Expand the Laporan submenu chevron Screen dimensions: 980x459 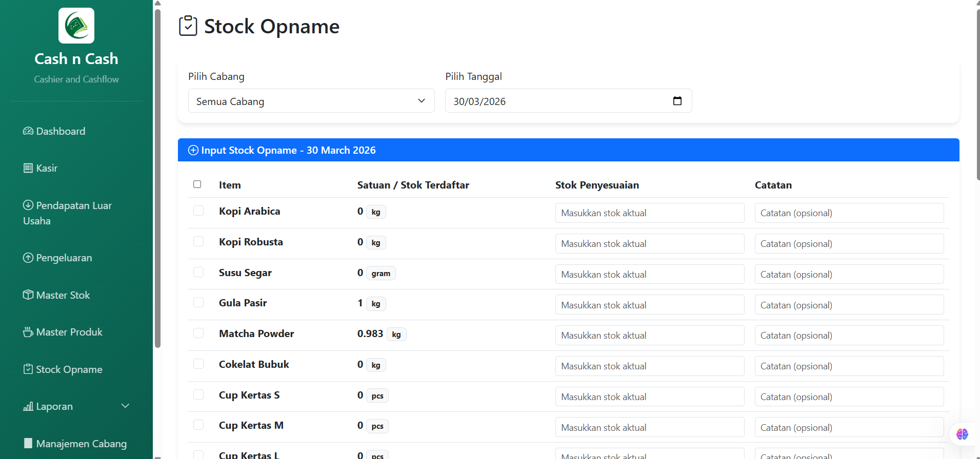(x=125, y=406)
